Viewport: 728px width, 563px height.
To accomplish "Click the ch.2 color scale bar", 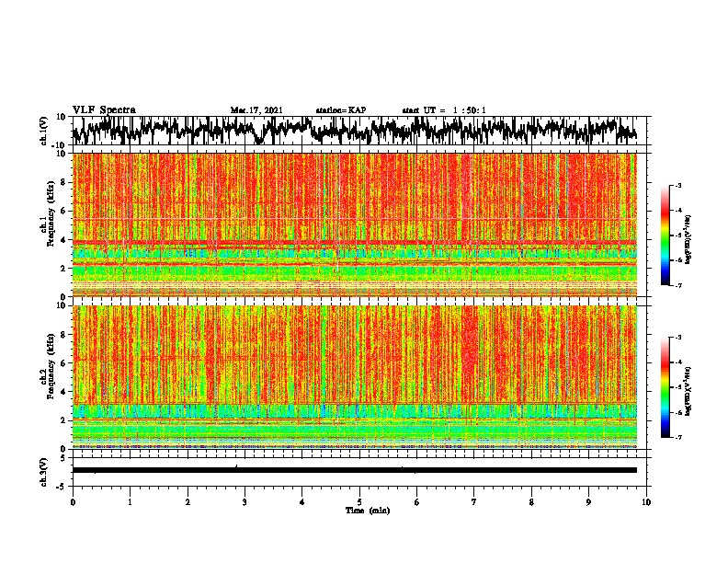I will click(665, 387).
